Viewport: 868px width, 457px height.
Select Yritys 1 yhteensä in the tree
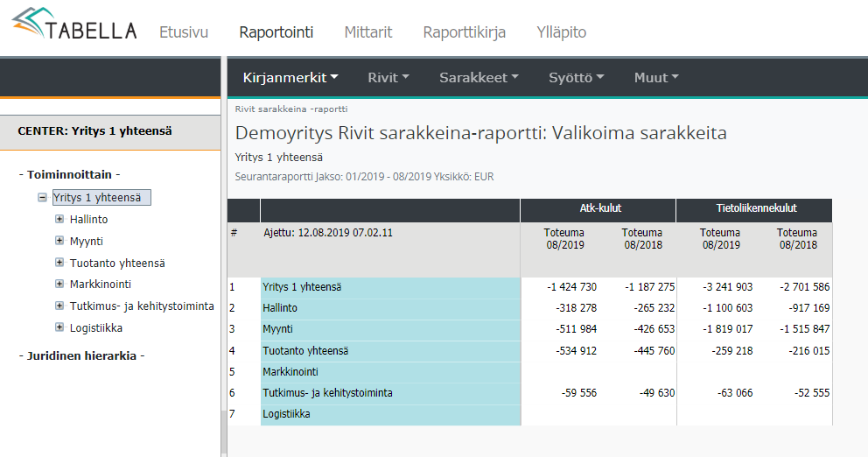coord(101,198)
